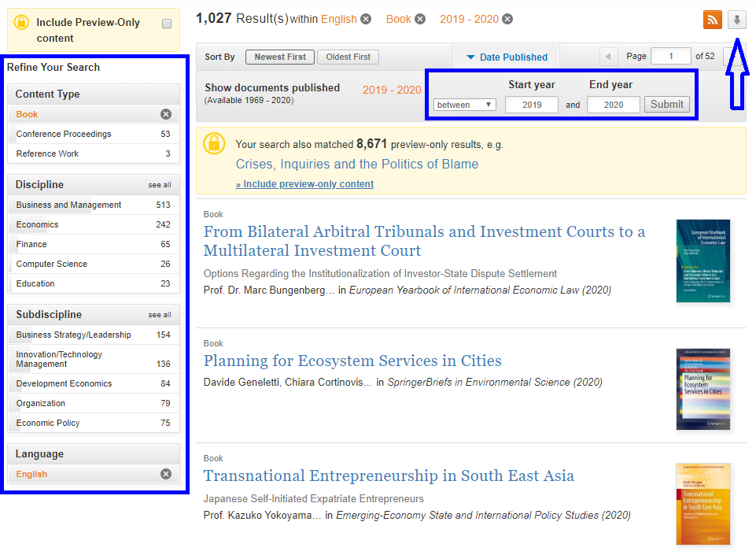Open the 'between' date range dropdown

(x=464, y=105)
